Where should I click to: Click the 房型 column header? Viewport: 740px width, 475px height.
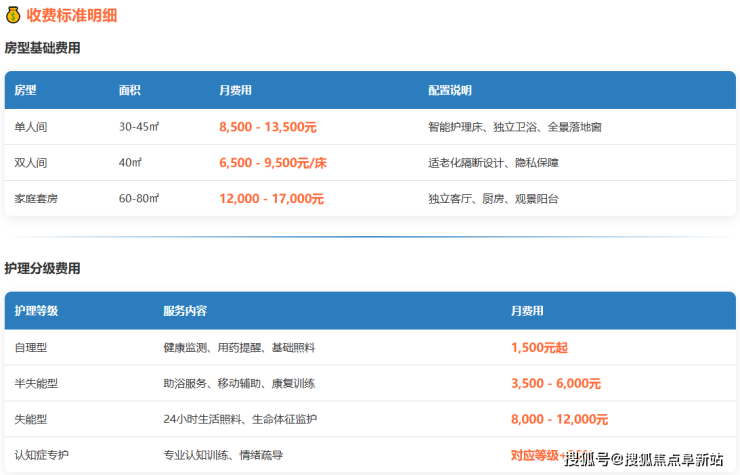click(25, 90)
